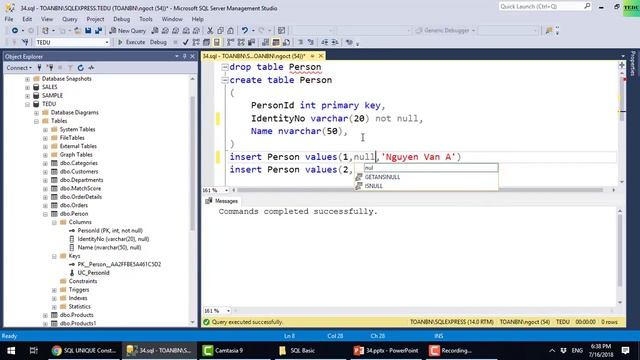Click the Decrease Indent icon
Screen dimensions: 640x360
(x=324, y=42)
